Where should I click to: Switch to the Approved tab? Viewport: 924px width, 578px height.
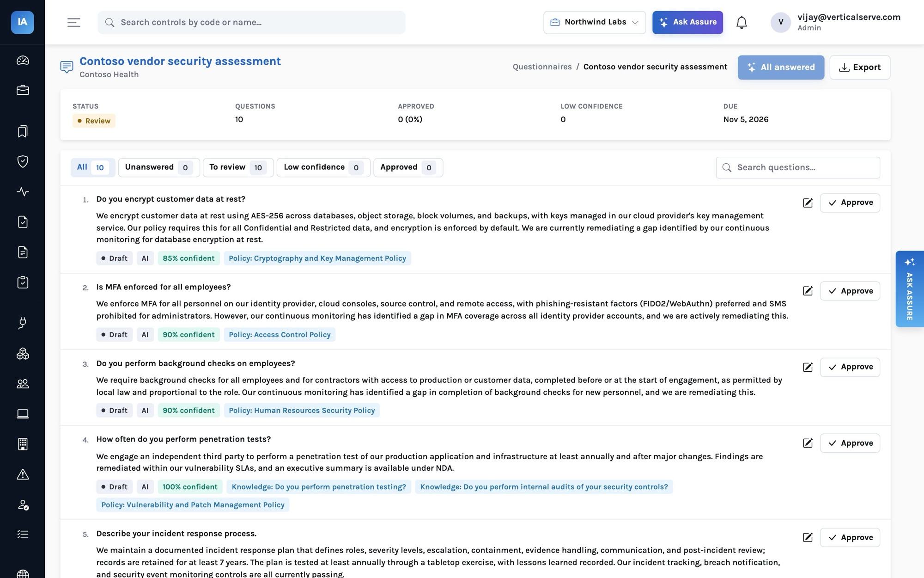click(x=408, y=167)
